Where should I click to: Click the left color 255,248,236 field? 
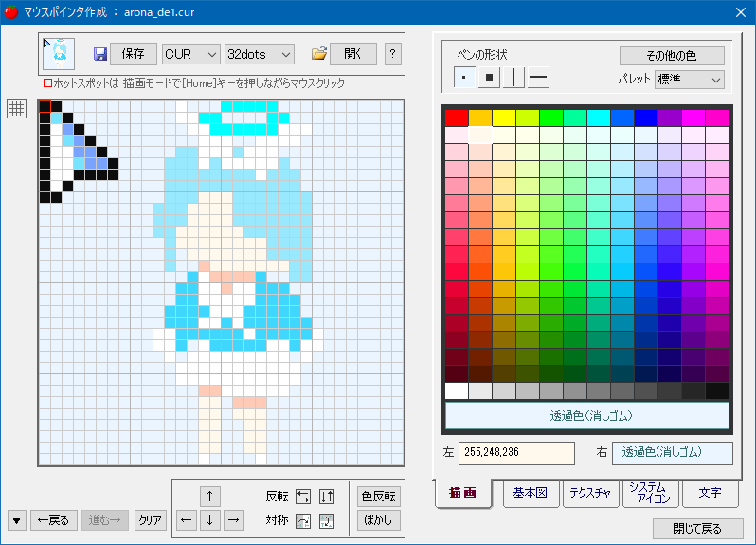516,453
